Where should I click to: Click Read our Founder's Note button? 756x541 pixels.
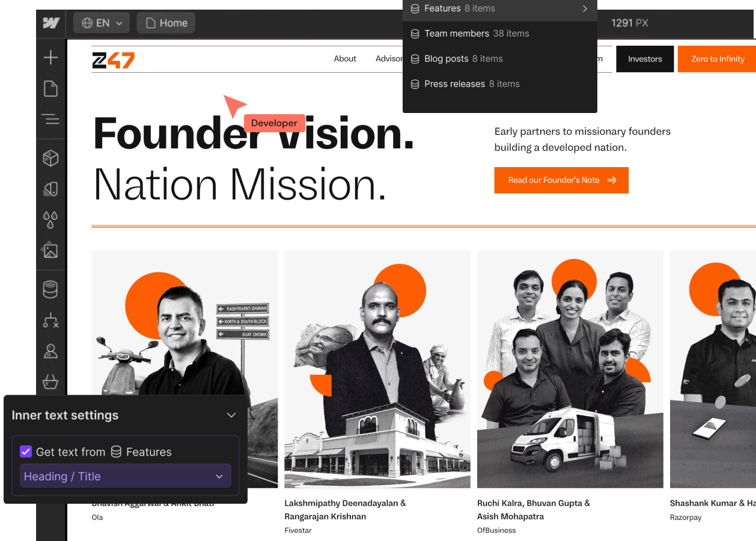pos(561,180)
